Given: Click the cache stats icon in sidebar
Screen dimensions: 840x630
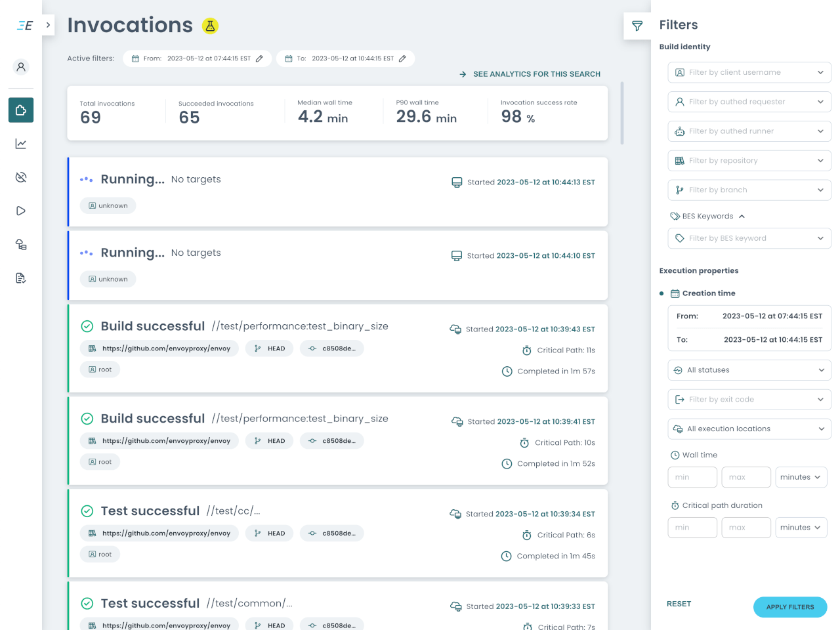Looking at the screenshot, I should [x=20, y=177].
